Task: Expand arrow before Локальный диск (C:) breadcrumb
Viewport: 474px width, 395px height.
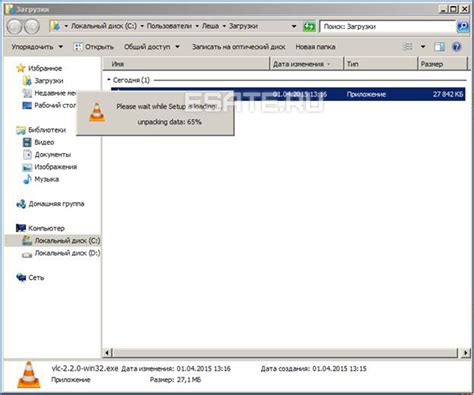Action: [x=66, y=26]
